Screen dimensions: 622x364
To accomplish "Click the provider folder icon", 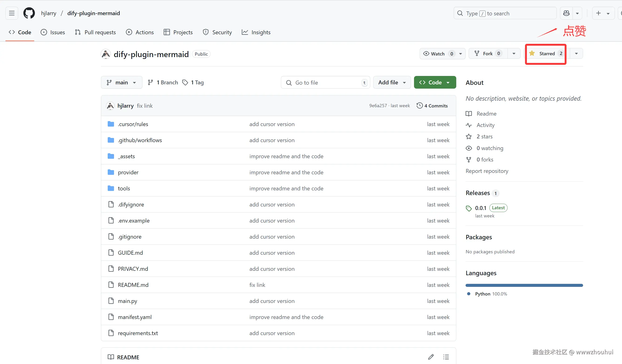I will tap(111, 172).
